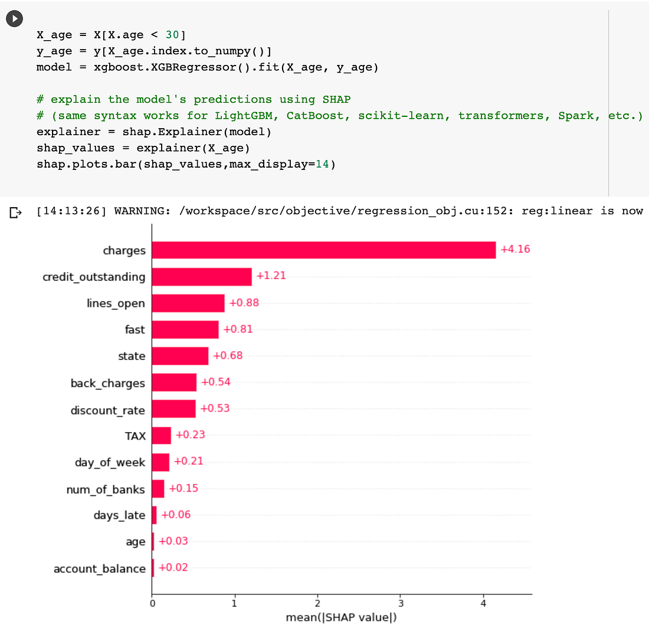Viewport: 649px width, 644px height.
Task: Click the '+0.23' value label
Action: [x=191, y=435]
